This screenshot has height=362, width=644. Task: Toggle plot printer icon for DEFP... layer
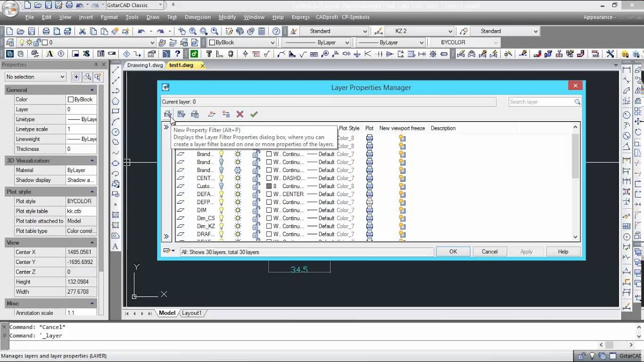click(369, 202)
